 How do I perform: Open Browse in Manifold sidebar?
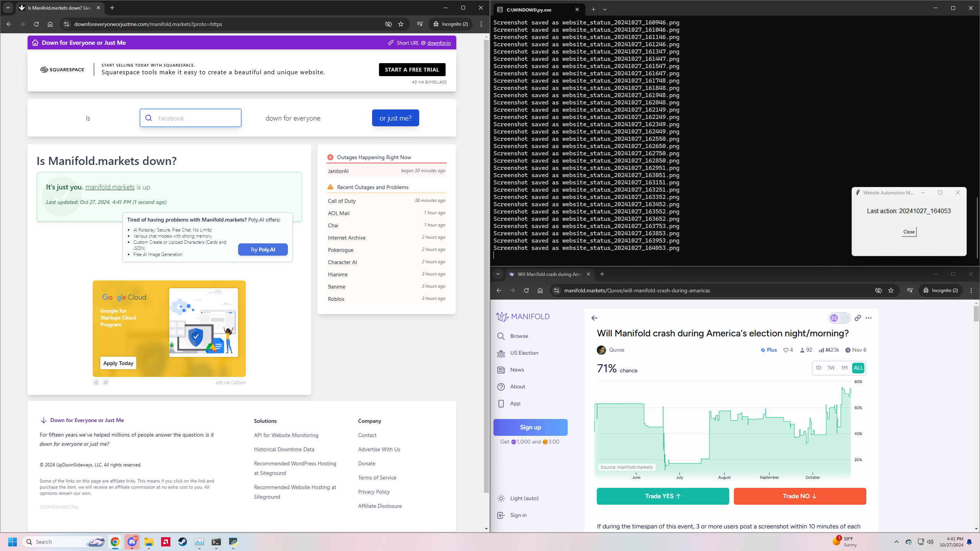point(513,336)
